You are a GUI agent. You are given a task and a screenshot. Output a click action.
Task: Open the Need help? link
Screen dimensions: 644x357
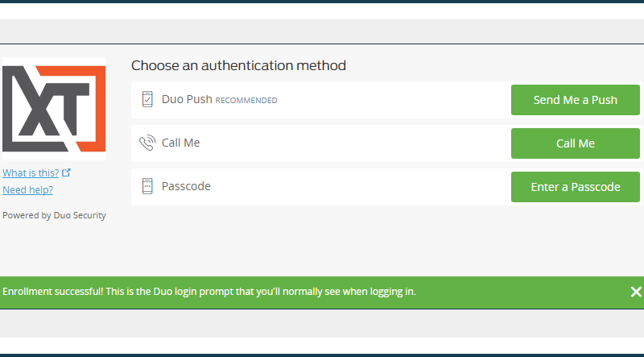point(28,190)
